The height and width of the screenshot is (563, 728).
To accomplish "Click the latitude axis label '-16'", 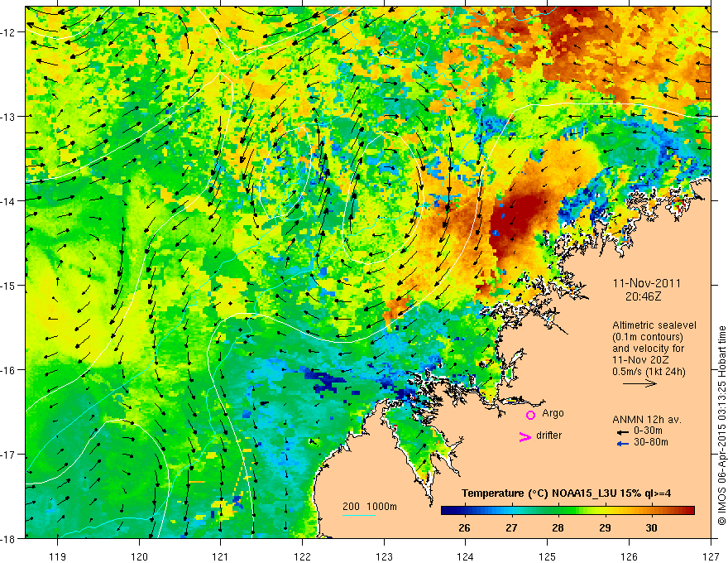I will (9, 370).
